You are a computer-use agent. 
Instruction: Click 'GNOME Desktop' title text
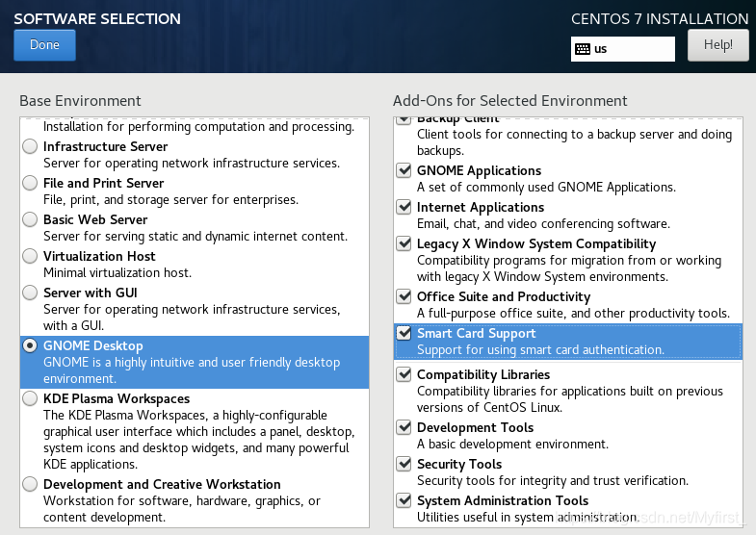click(x=93, y=345)
